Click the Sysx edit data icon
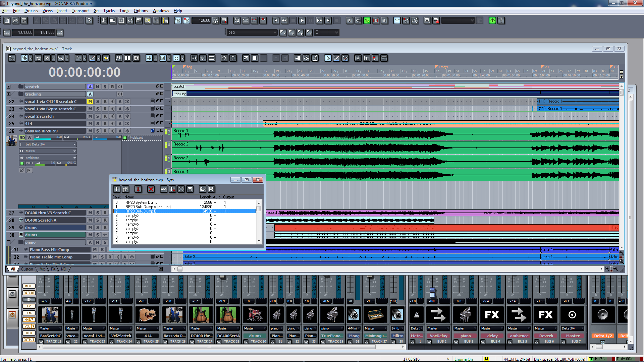 [x=190, y=189]
